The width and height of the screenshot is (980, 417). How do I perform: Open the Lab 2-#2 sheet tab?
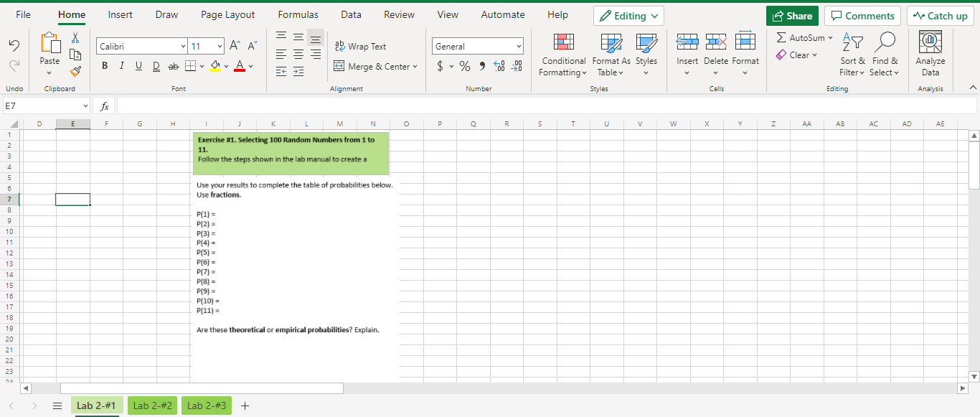[x=151, y=405]
